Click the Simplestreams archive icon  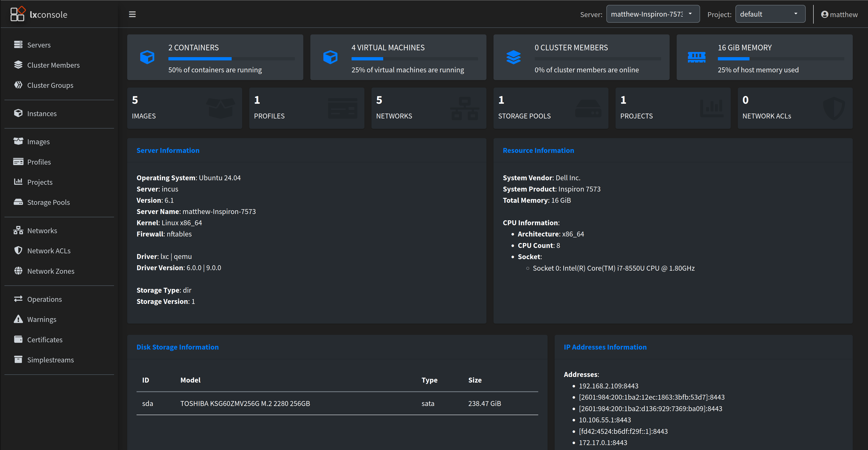pyautogui.click(x=18, y=359)
